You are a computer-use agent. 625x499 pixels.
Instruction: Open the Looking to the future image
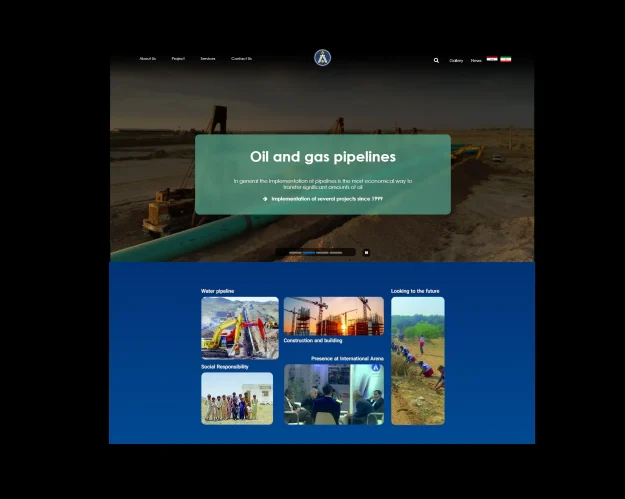[418, 360]
